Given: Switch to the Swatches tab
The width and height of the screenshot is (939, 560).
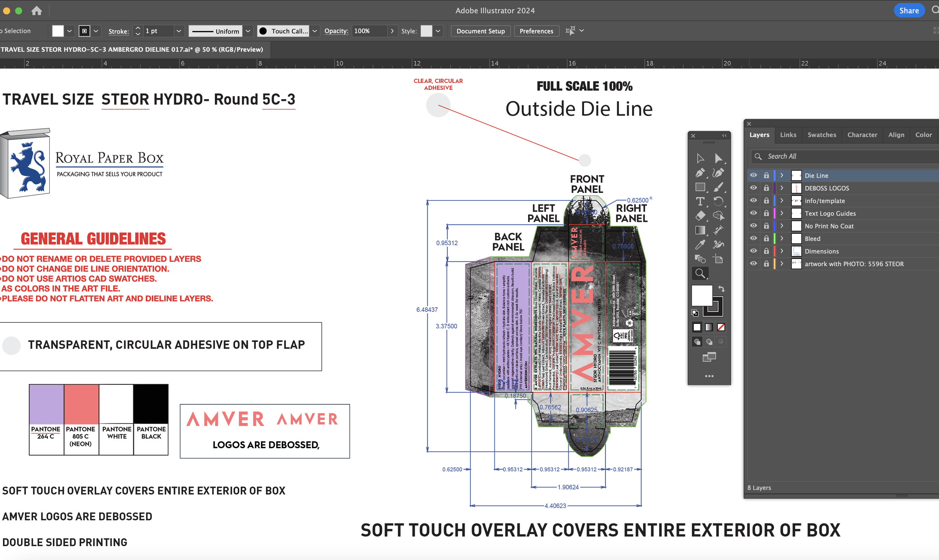Looking at the screenshot, I should pos(821,135).
